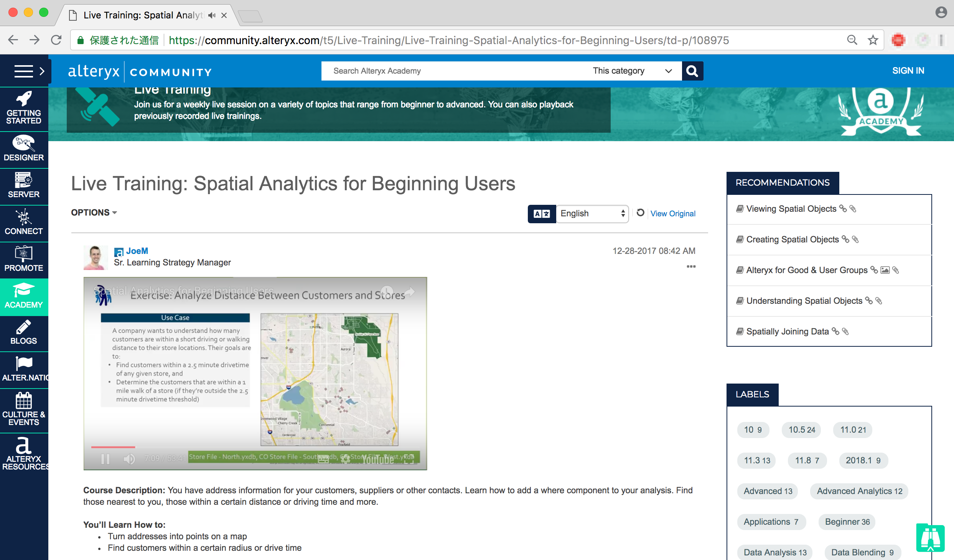The height and width of the screenshot is (560, 954).
Task: Open the ALTER.NATION flag section
Action: coord(24,370)
